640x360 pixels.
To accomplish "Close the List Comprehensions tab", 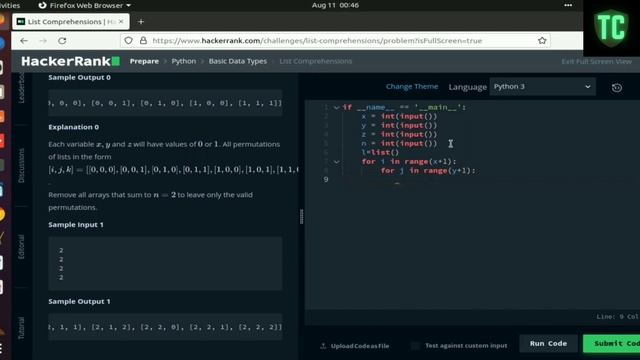I will (x=121, y=21).
